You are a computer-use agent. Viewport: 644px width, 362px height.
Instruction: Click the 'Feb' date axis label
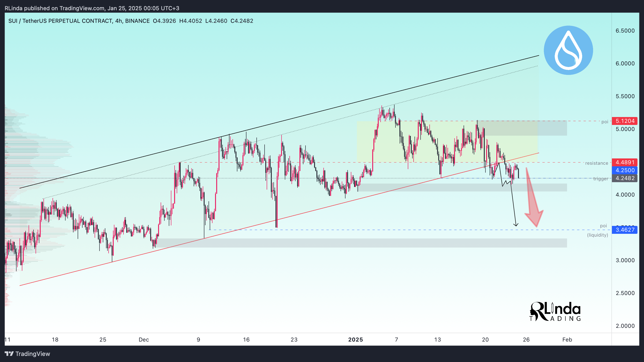[567, 340]
